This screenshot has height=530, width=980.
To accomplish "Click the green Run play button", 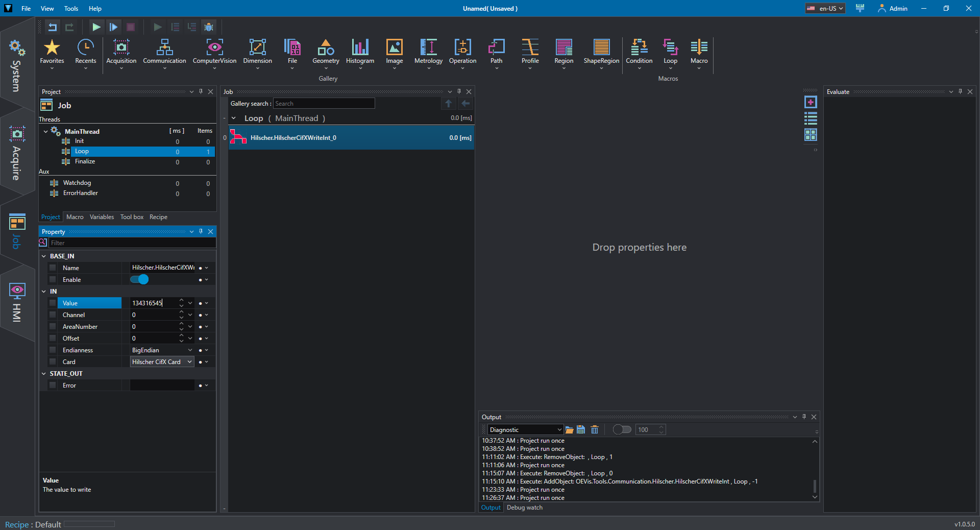I will 96,27.
